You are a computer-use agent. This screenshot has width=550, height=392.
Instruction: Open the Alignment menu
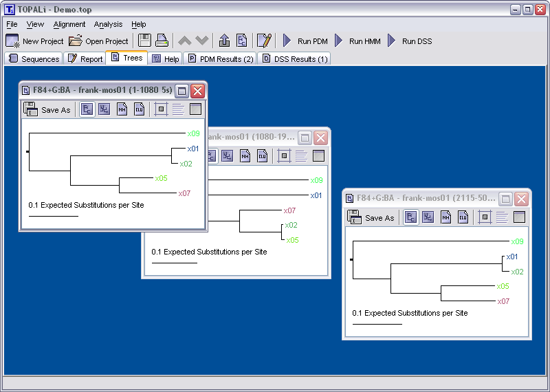(69, 24)
